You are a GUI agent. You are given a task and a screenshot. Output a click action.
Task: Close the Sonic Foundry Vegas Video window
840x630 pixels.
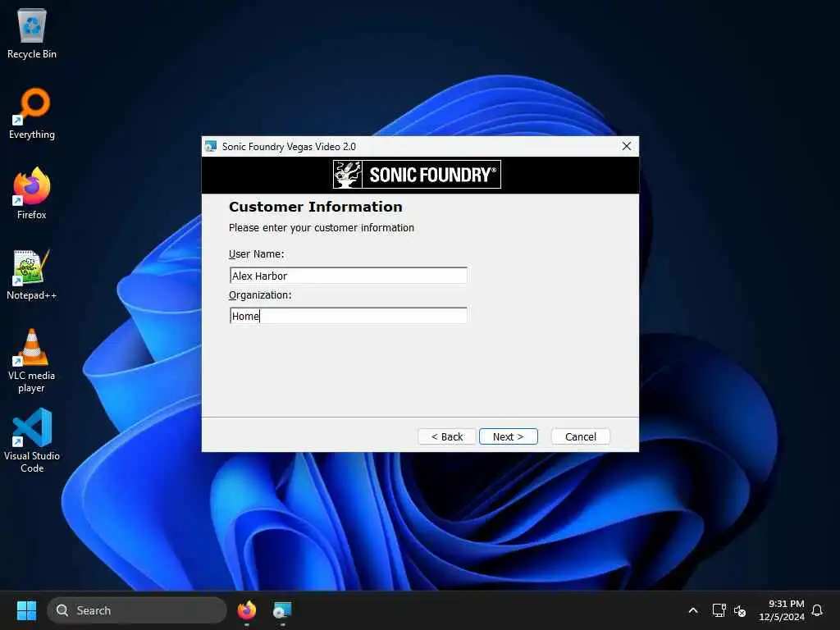pos(627,146)
